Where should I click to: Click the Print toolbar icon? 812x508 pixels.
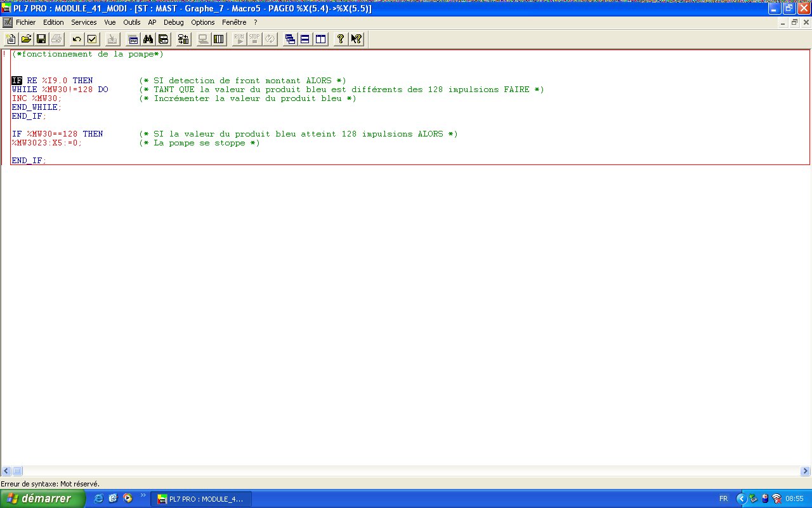coord(56,39)
